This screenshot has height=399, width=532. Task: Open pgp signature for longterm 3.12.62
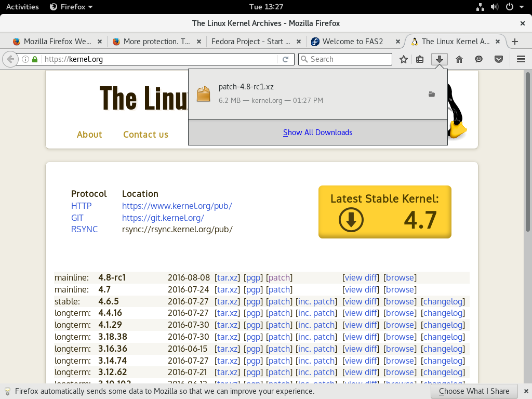[253, 372]
